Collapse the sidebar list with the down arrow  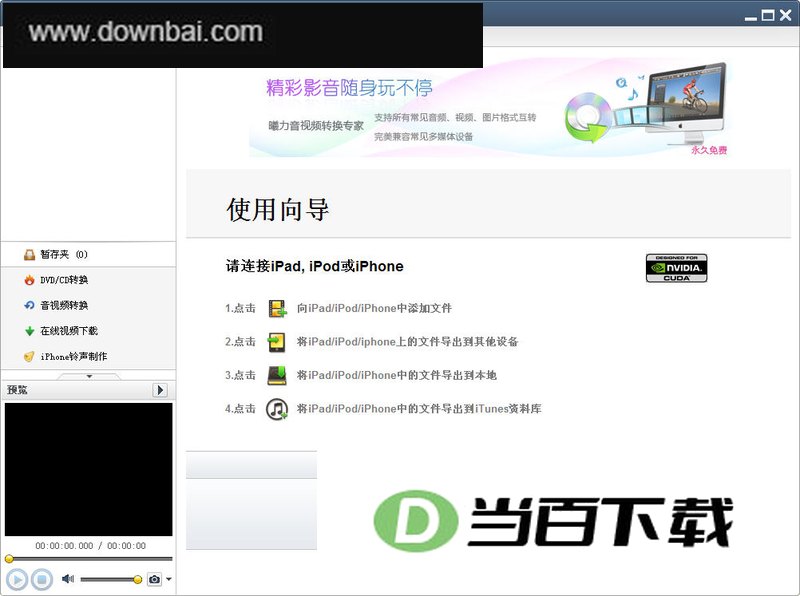coord(89,377)
